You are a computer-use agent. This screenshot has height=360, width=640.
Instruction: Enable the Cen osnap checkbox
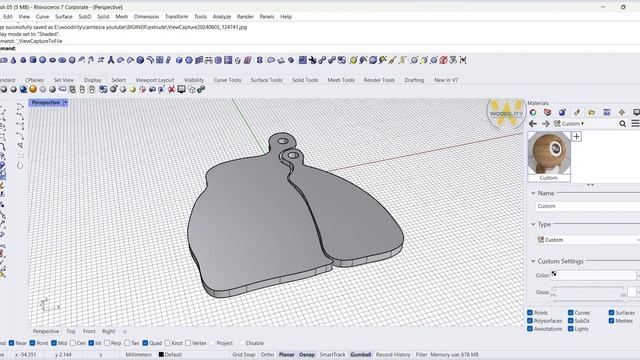73,343
